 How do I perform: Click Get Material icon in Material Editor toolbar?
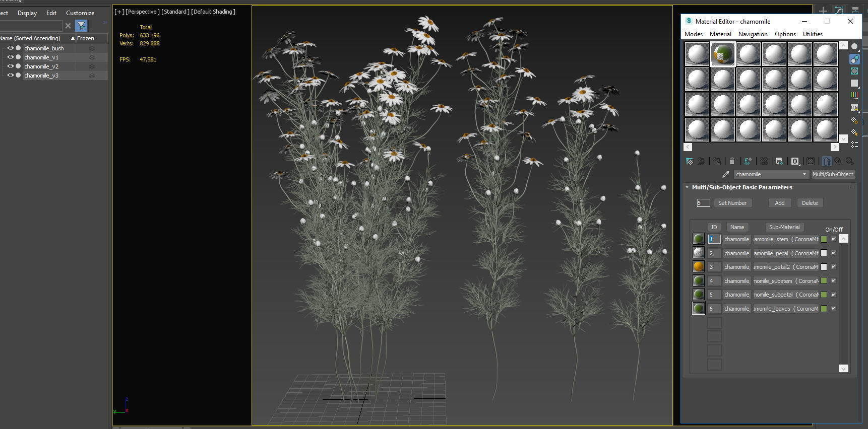click(689, 161)
